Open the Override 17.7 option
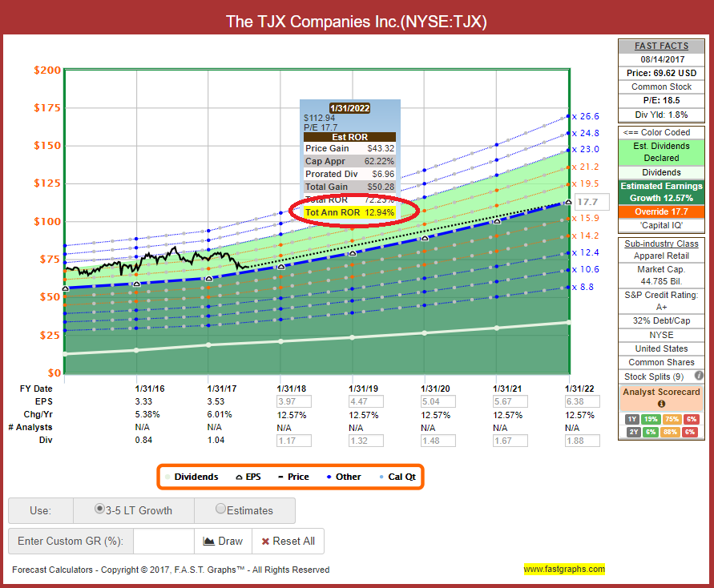Image resolution: width=714 pixels, height=588 pixels. pos(661,212)
